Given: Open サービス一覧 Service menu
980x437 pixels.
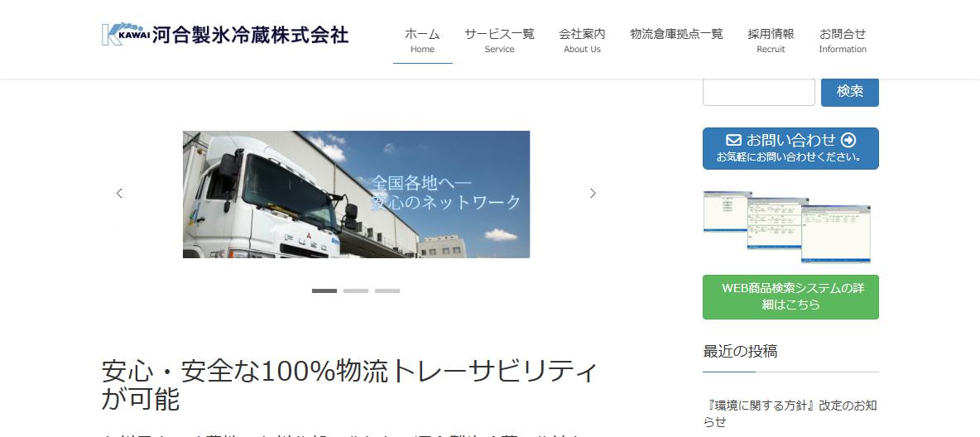Looking at the screenshot, I should (499, 41).
